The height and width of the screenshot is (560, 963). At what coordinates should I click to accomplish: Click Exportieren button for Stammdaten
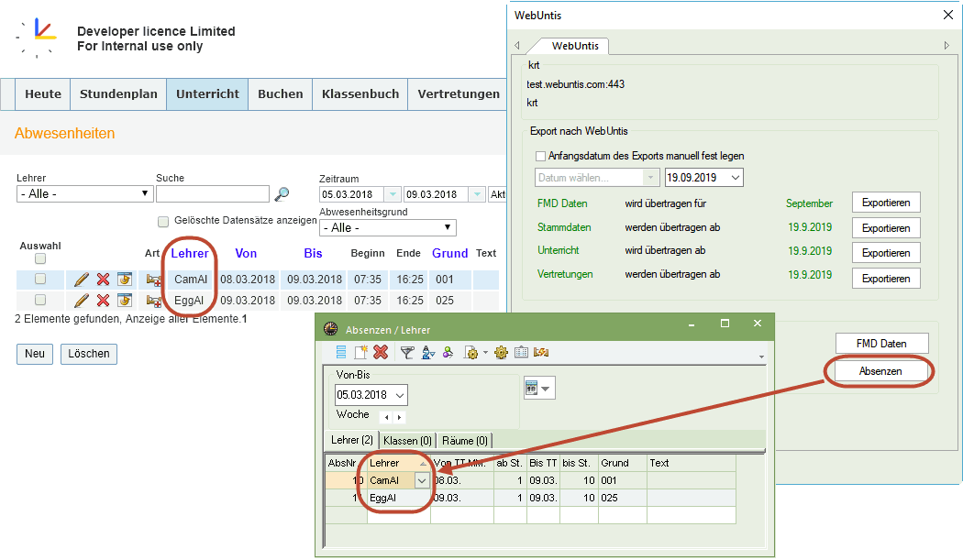tap(886, 228)
